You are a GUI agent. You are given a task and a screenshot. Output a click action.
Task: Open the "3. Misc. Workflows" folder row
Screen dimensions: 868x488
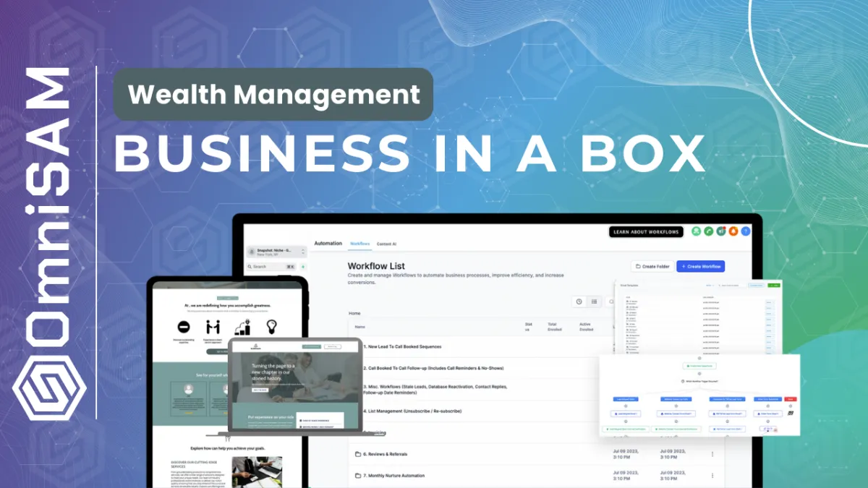435,390
